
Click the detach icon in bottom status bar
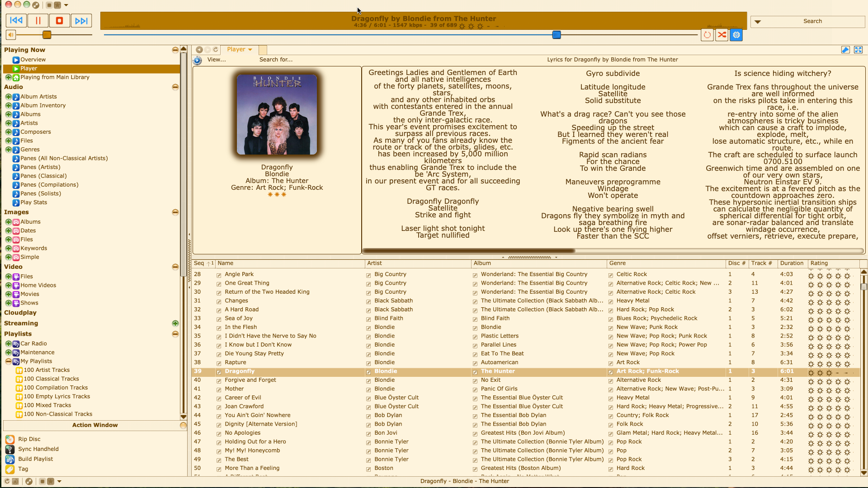click(29, 482)
